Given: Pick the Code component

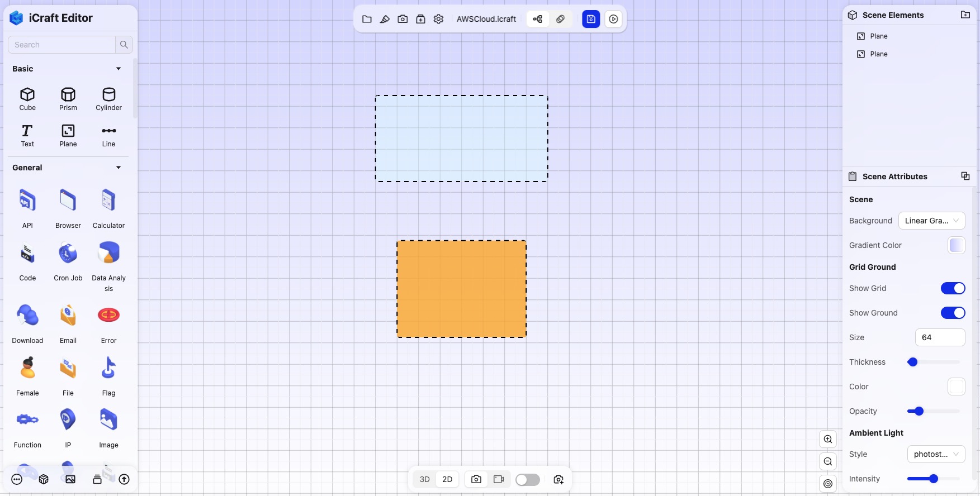Looking at the screenshot, I should click(27, 261).
